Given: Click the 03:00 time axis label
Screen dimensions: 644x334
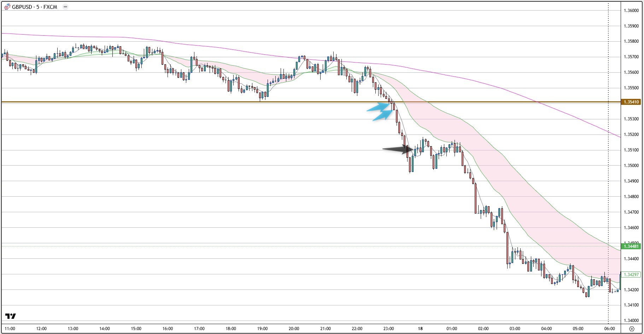Looking at the screenshot, I should tap(515, 329).
